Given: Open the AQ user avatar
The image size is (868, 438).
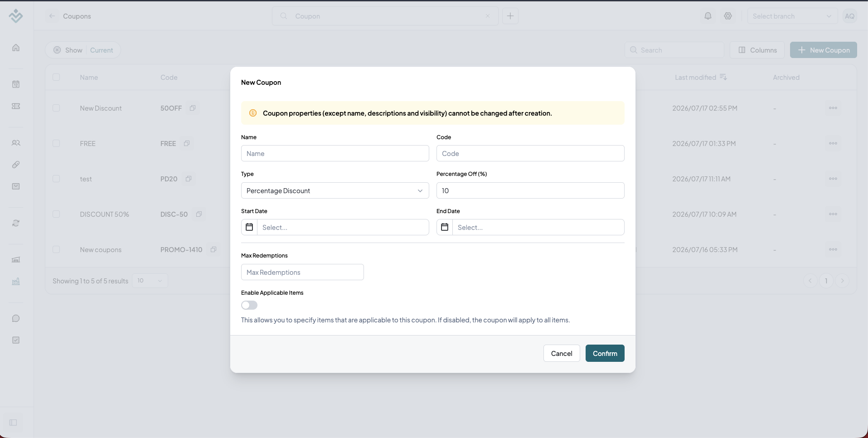Looking at the screenshot, I should pos(850,16).
